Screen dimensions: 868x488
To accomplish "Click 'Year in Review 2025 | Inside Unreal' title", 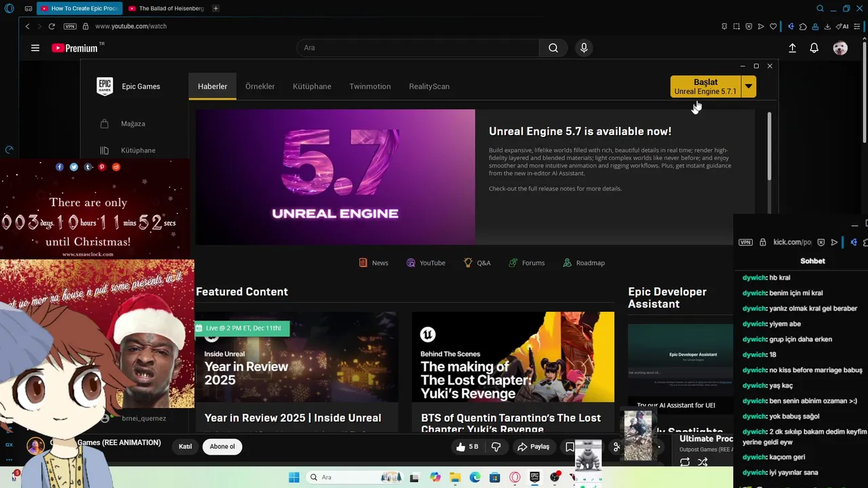I will [293, 418].
